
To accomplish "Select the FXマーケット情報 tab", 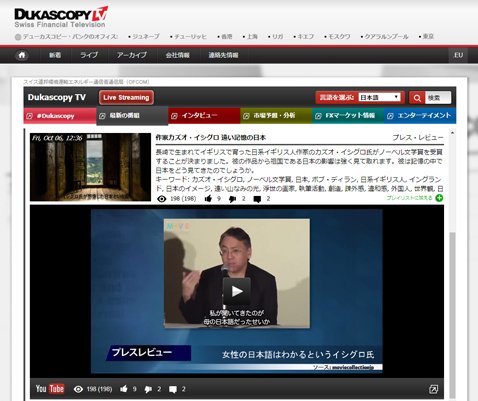I will pyautogui.click(x=348, y=116).
